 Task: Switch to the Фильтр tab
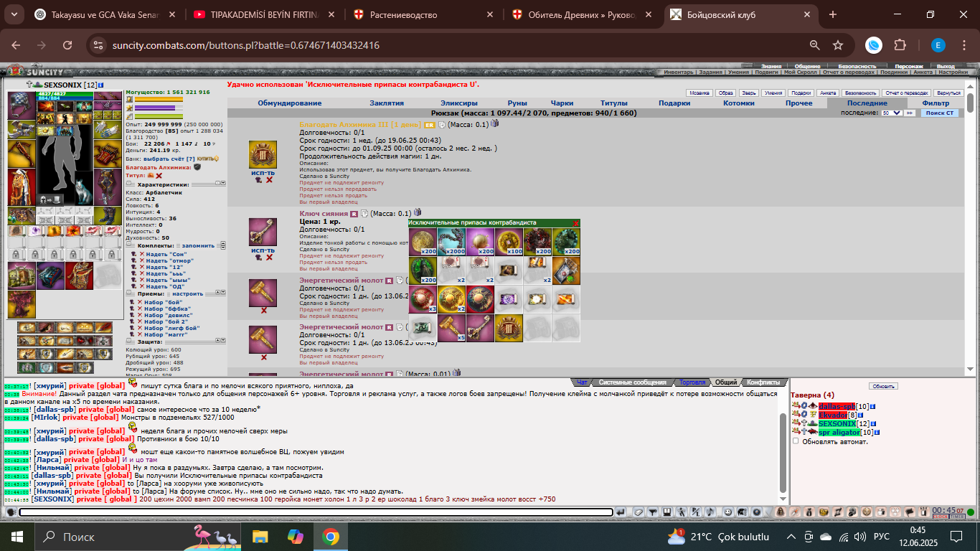click(x=936, y=103)
